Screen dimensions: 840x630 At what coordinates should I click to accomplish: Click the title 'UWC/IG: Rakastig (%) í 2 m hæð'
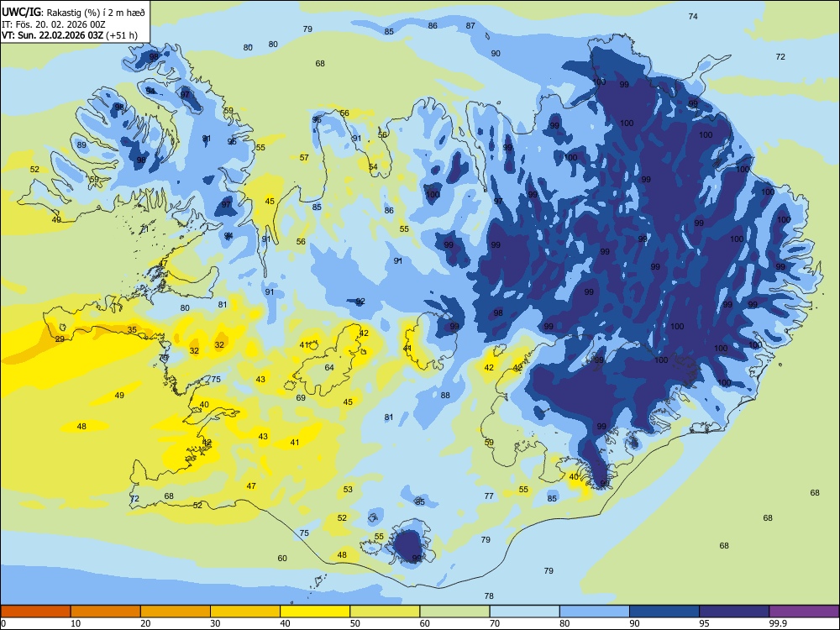point(73,13)
